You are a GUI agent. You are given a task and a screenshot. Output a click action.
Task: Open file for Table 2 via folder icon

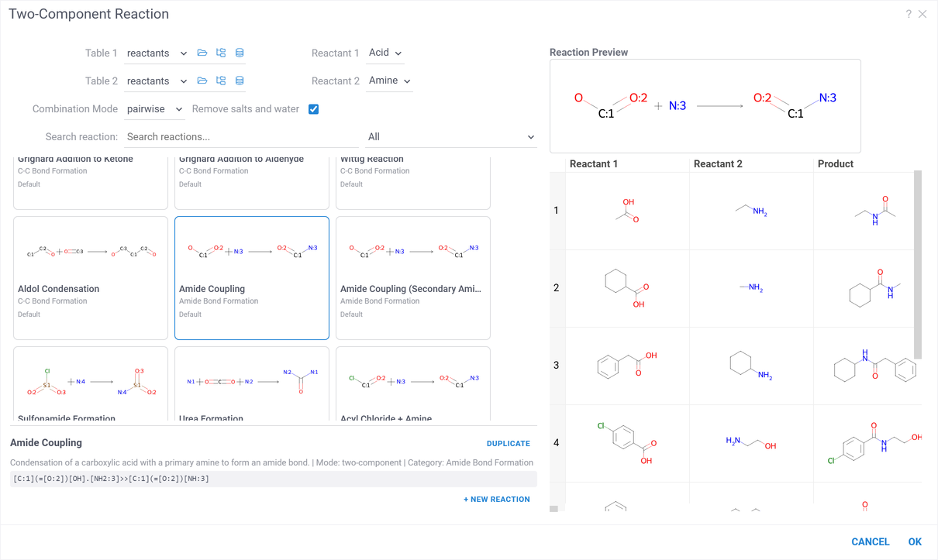click(x=202, y=81)
